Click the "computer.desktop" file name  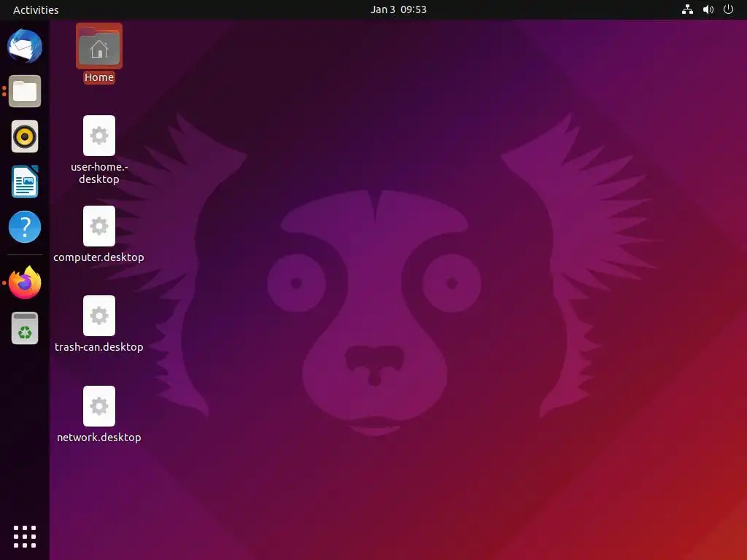tap(98, 257)
